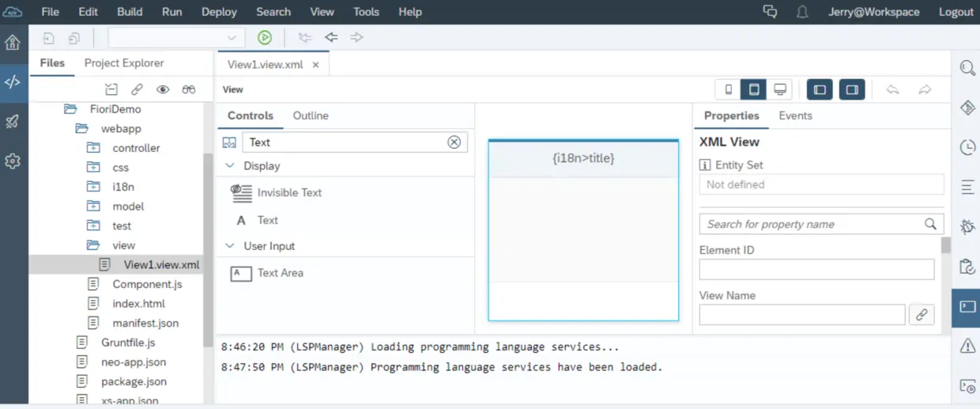Collapse the Display controls group
The height and width of the screenshot is (409, 980).
point(230,166)
